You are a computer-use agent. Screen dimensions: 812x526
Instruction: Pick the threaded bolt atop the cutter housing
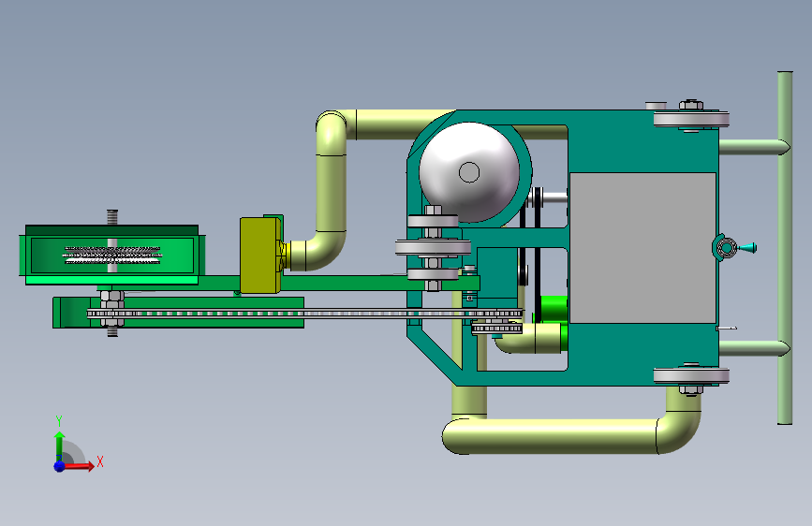tap(112, 217)
